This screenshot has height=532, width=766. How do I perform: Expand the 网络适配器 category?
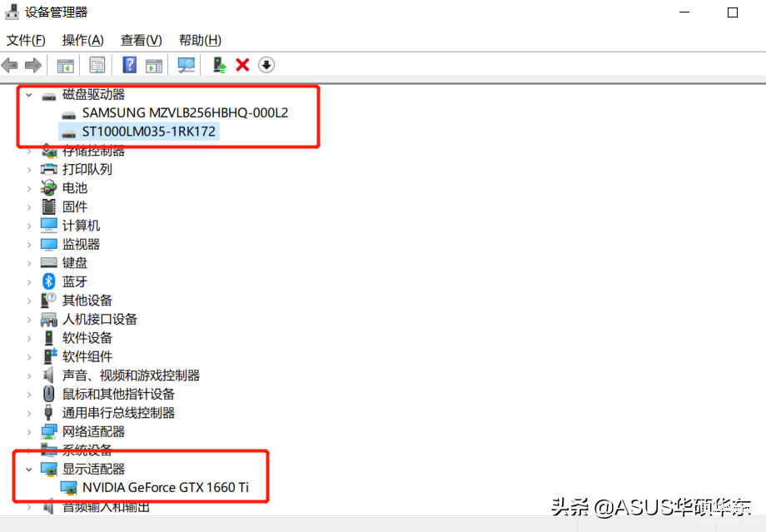pos(29,432)
